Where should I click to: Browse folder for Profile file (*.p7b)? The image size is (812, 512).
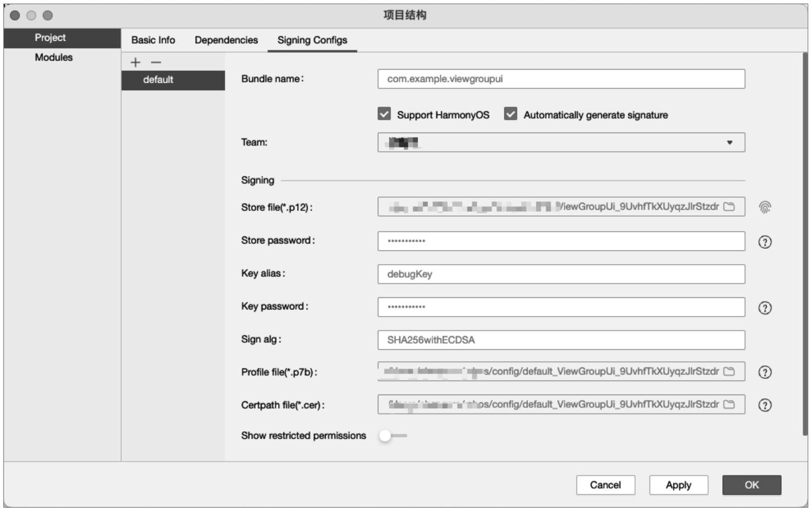click(729, 371)
